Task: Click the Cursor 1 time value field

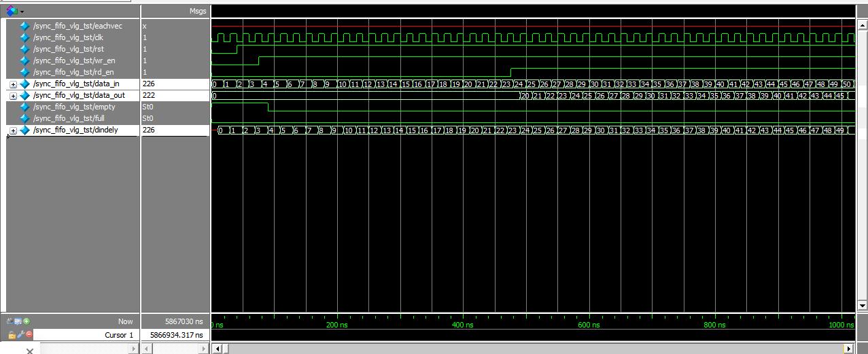Action: [x=175, y=335]
